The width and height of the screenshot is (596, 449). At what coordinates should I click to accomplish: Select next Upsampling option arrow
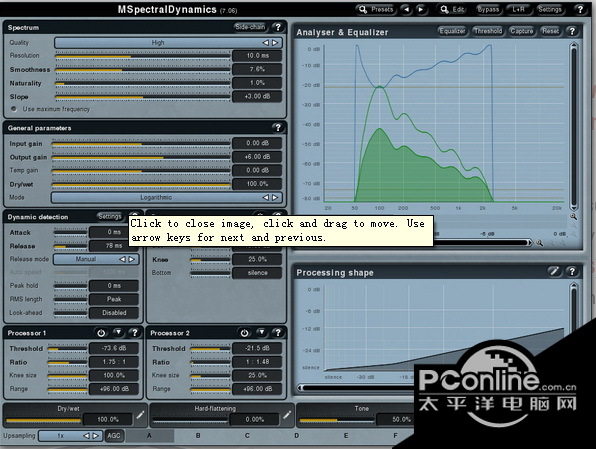[x=96, y=436]
